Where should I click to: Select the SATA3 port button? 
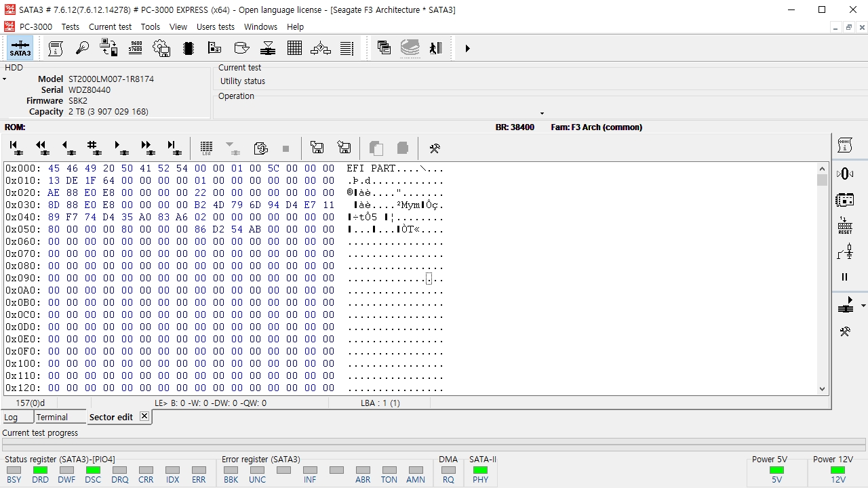[20, 48]
